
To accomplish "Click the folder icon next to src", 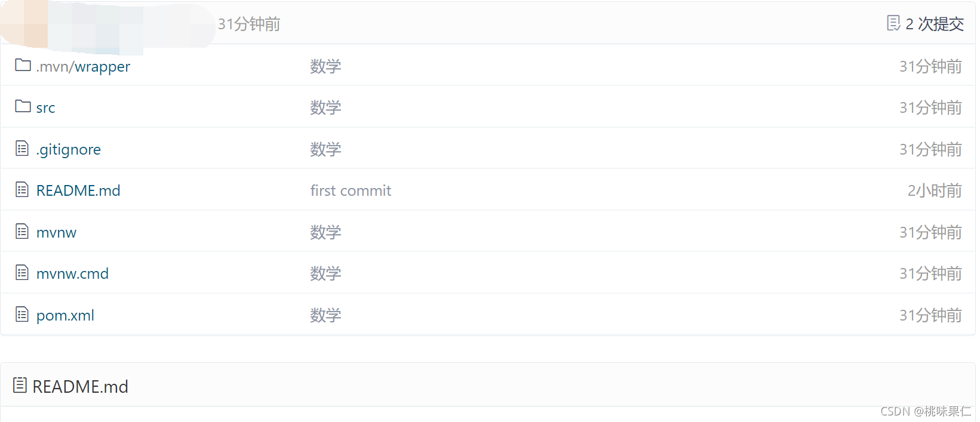I will (23, 106).
